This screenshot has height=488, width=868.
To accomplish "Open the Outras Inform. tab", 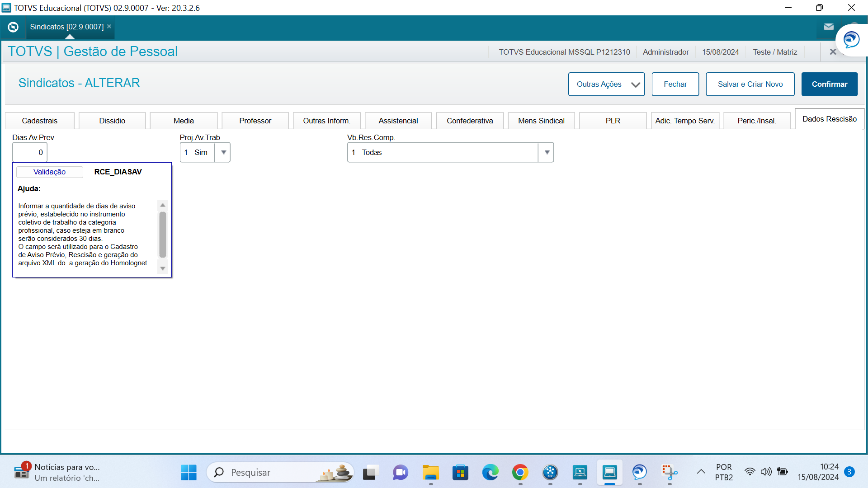I will [326, 121].
